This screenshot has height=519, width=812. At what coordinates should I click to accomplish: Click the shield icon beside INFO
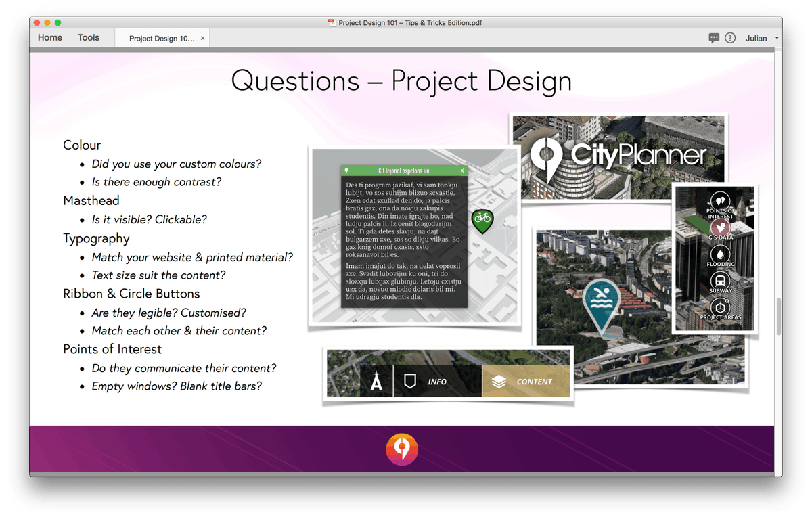point(409,382)
